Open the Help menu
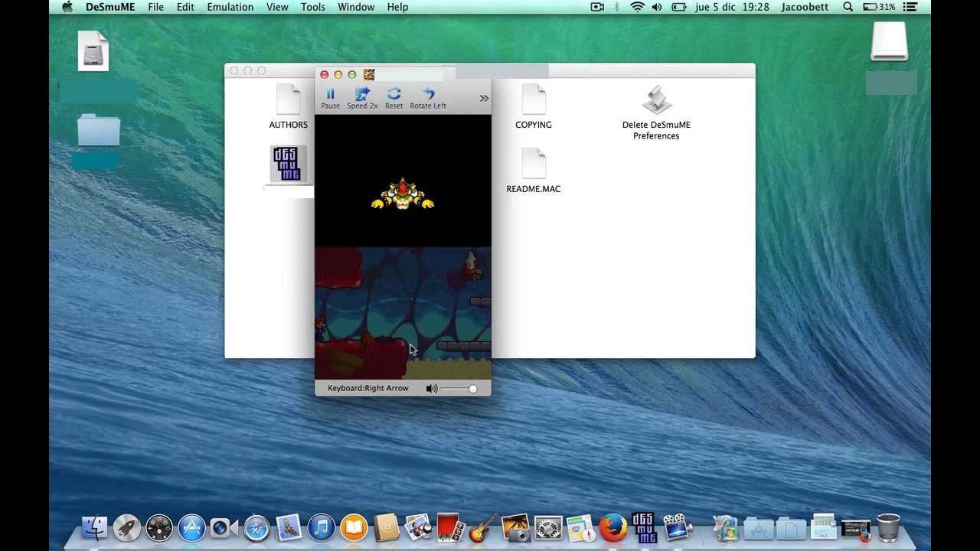Image resolution: width=980 pixels, height=551 pixels. 397,7
